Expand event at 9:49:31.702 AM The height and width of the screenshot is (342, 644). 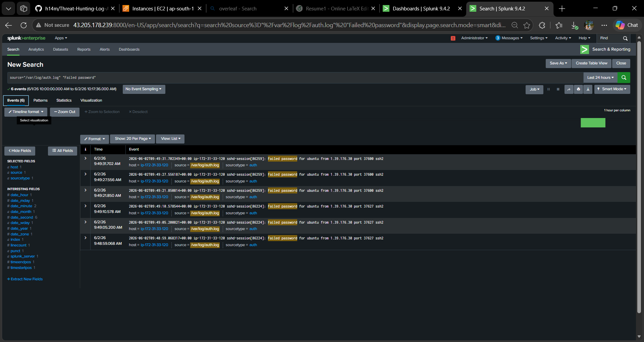tap(86, 158)
